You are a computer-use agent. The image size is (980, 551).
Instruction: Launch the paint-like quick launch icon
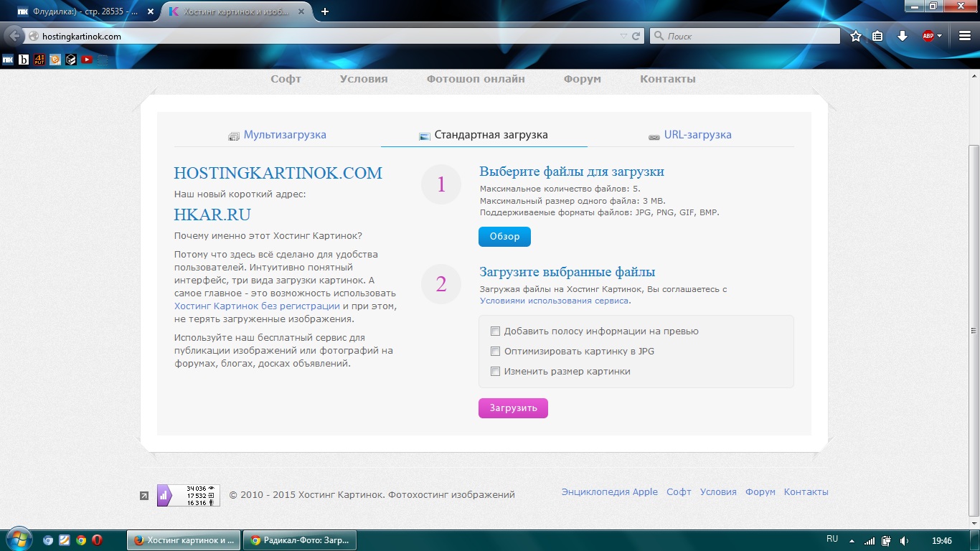tap(65, 540)
